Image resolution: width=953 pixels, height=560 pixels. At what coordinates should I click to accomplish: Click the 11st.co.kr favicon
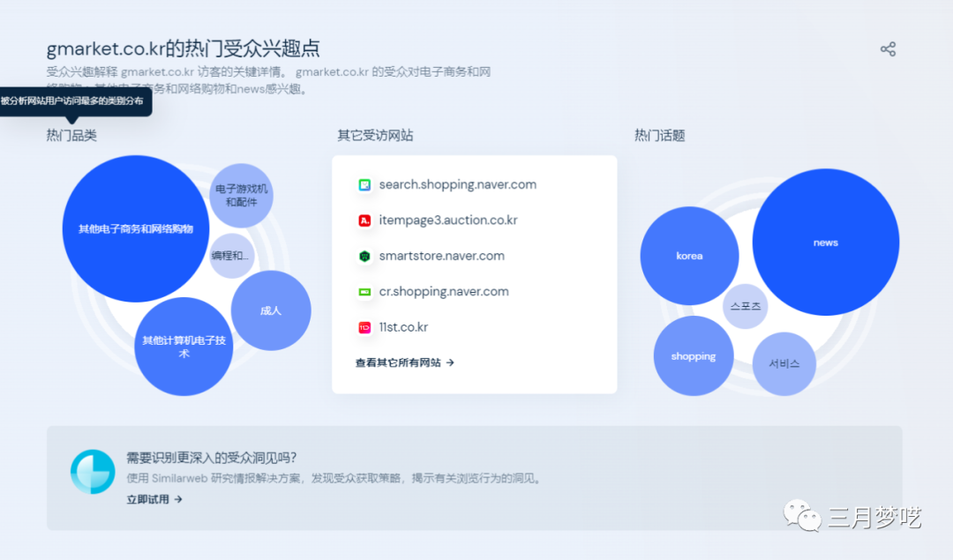(x=364, y=328)
